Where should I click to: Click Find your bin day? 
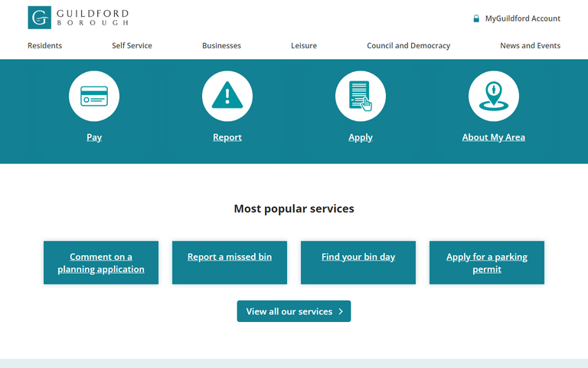click(x=358, y=258)
